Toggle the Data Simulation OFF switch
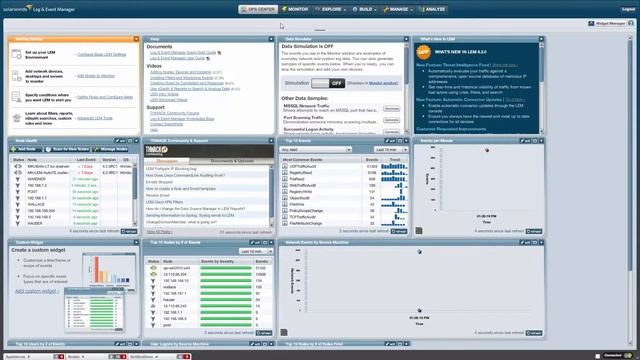Viewport: 640px width, 360px height. (328, 83)
